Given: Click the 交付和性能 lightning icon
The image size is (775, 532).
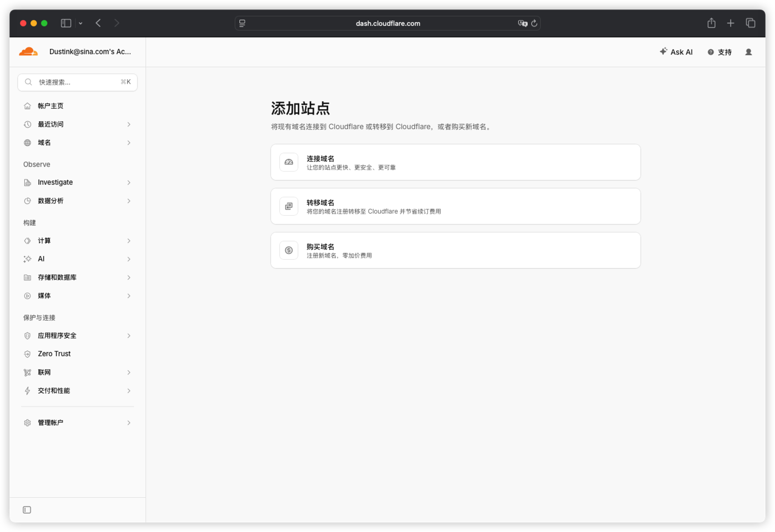Looking at the screenshot, I should (27, 391).
